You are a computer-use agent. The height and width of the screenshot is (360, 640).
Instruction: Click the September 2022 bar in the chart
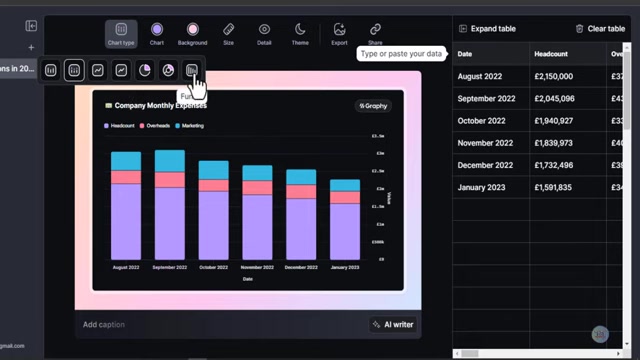(x=169, y=204)
